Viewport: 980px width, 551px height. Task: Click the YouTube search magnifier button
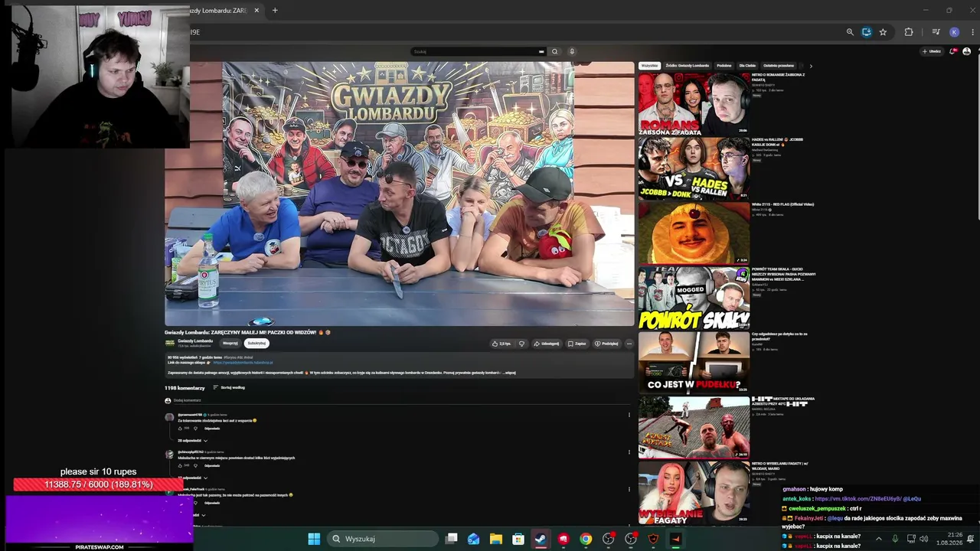point(554,51)
